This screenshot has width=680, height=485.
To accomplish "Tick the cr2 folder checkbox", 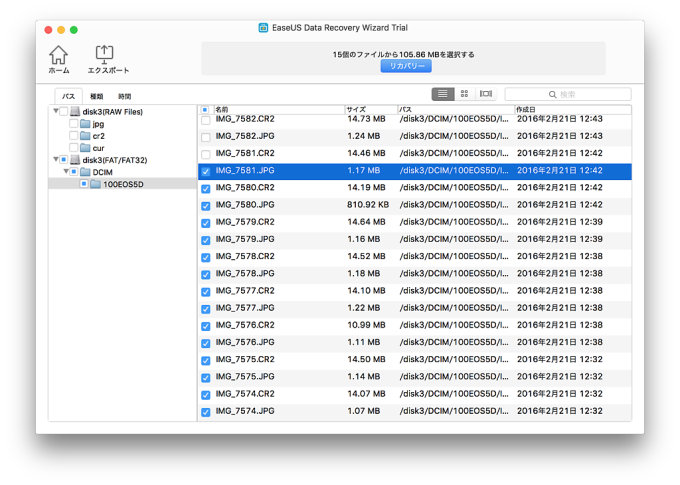I will (x=74, y=136).
